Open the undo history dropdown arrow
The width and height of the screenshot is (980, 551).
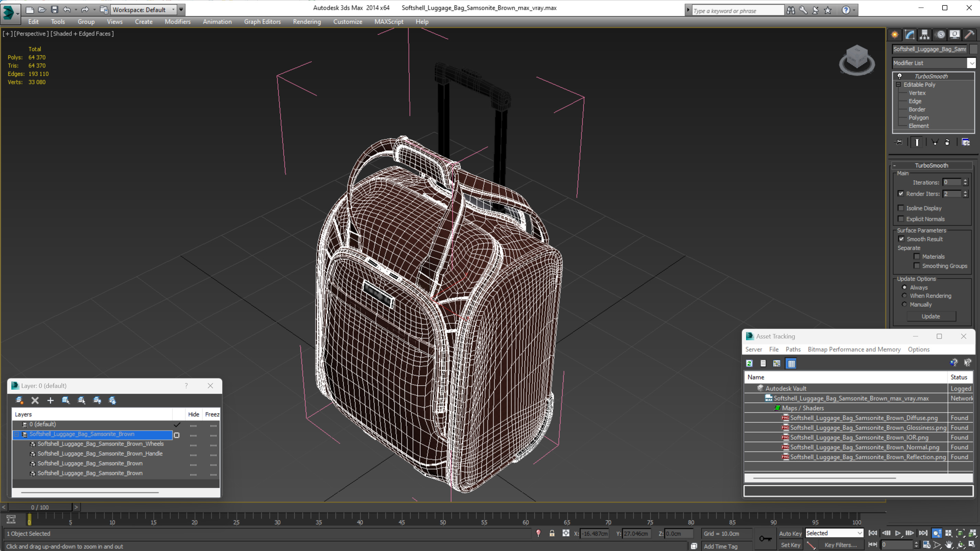(76, 10)
